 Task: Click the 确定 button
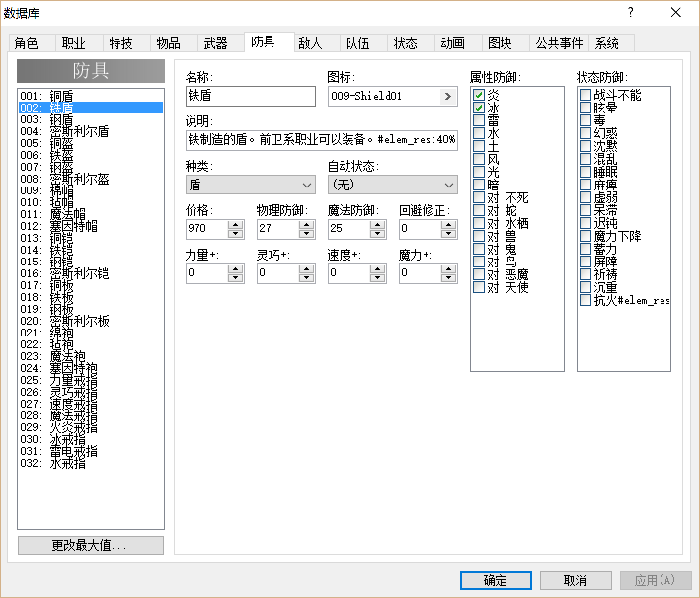496,581
